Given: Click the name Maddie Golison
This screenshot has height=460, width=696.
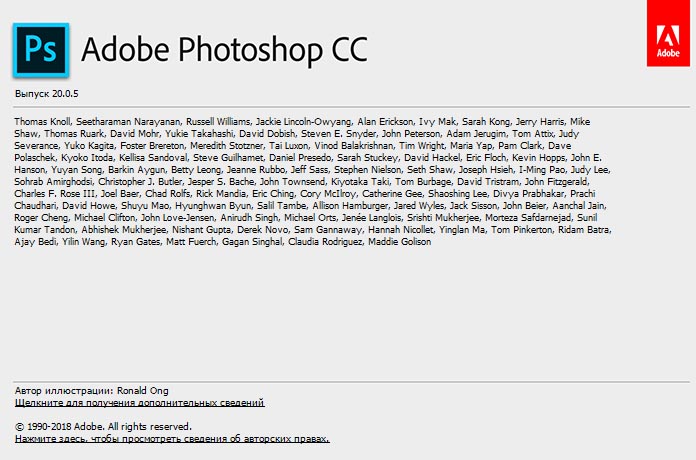Looking at the screenshot, I should click(x=399, y=242).
